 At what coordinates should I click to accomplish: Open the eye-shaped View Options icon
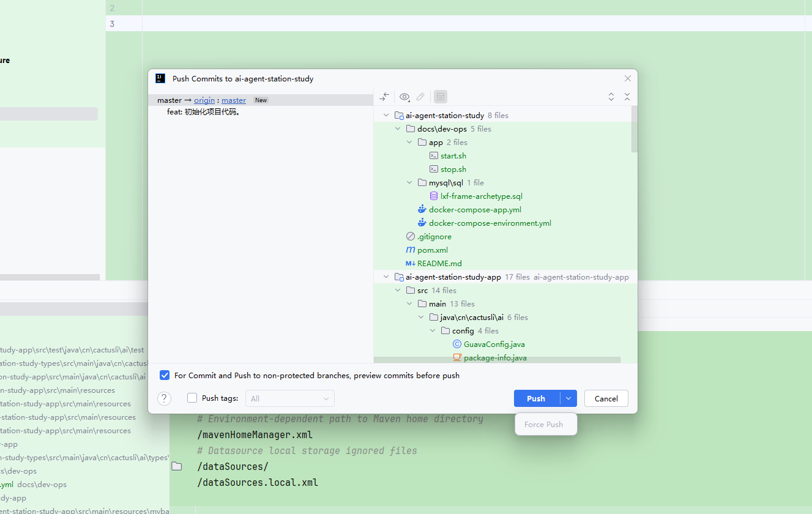click(404, 97)
